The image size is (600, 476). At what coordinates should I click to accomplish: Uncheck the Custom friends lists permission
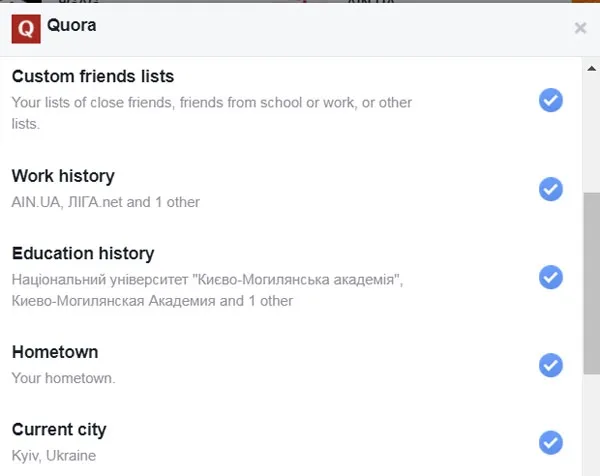tap(551, 100)
